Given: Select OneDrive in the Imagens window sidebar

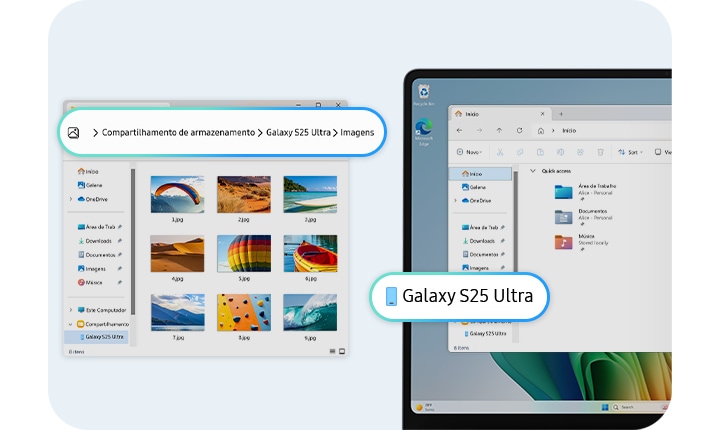Looking at the screenshot, I should click(92, 199).
